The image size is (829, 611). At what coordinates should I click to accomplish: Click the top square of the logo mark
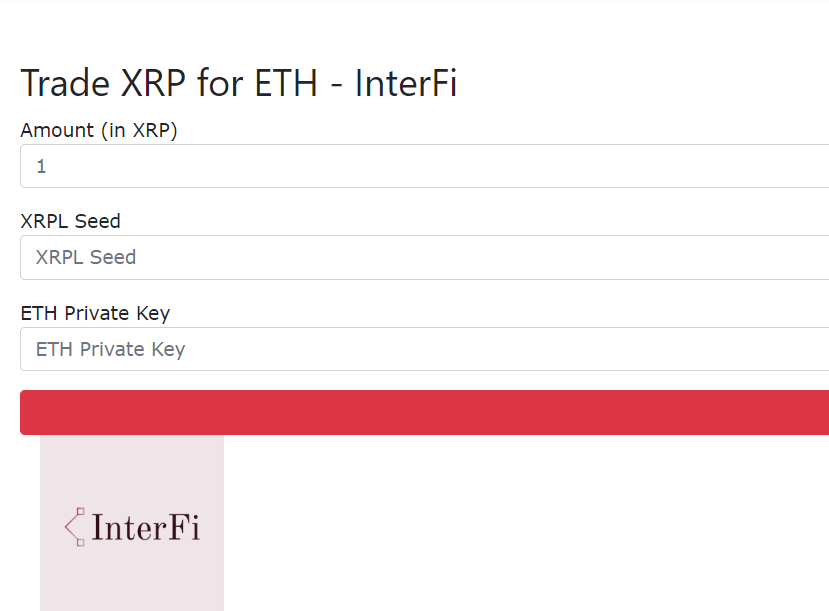coord(80,511)
